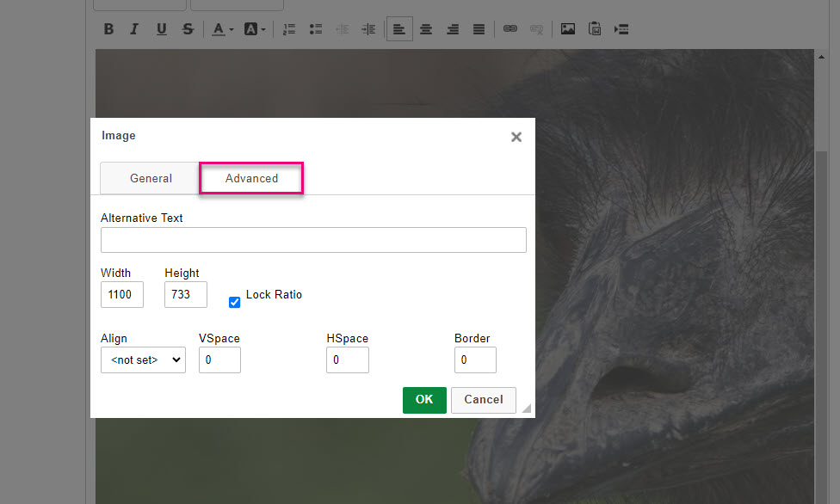
Task: Insert a bulleted list
Action: point(316,29)
